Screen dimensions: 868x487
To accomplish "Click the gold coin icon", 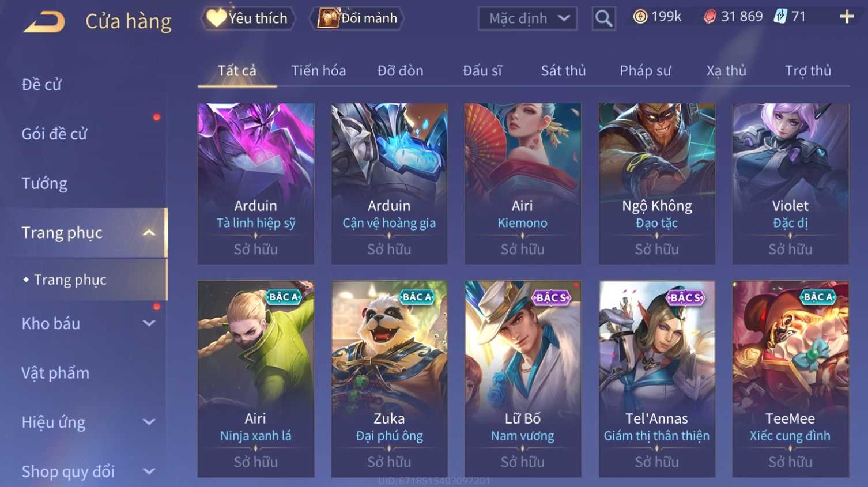I will [640, 17].
